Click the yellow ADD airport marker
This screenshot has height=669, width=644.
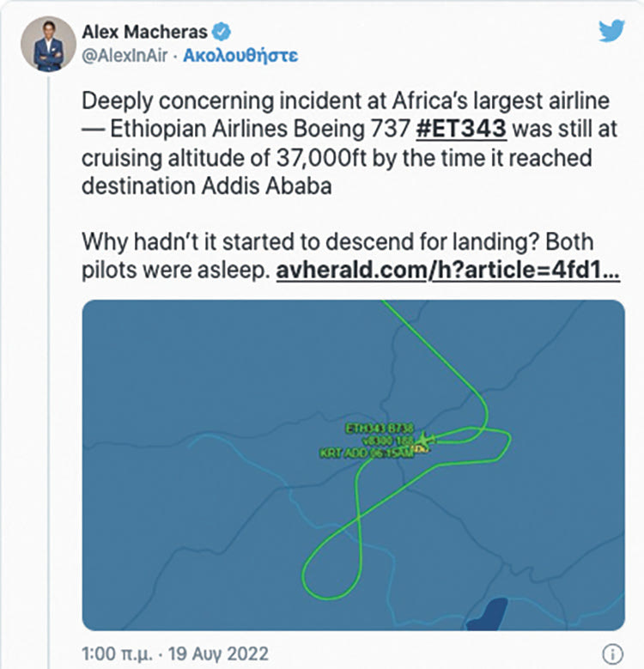pos(420,447)
